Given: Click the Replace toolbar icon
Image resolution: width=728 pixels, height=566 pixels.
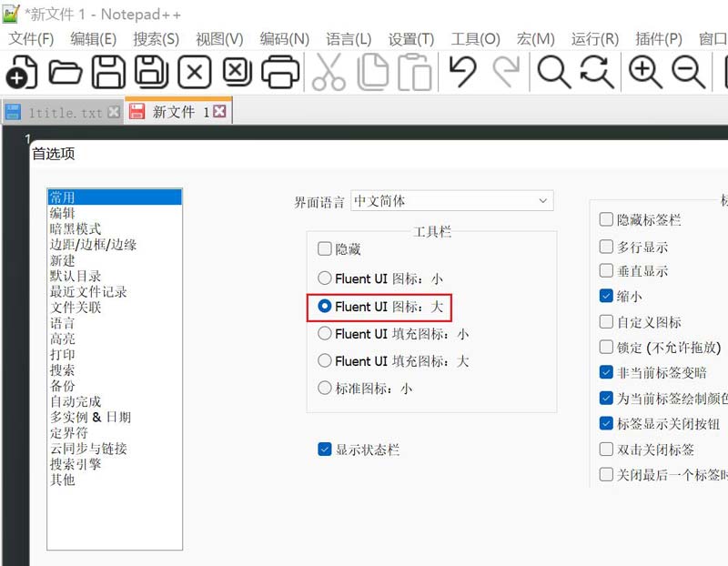Looking at the screenshot, I should [x=597, y=72].
